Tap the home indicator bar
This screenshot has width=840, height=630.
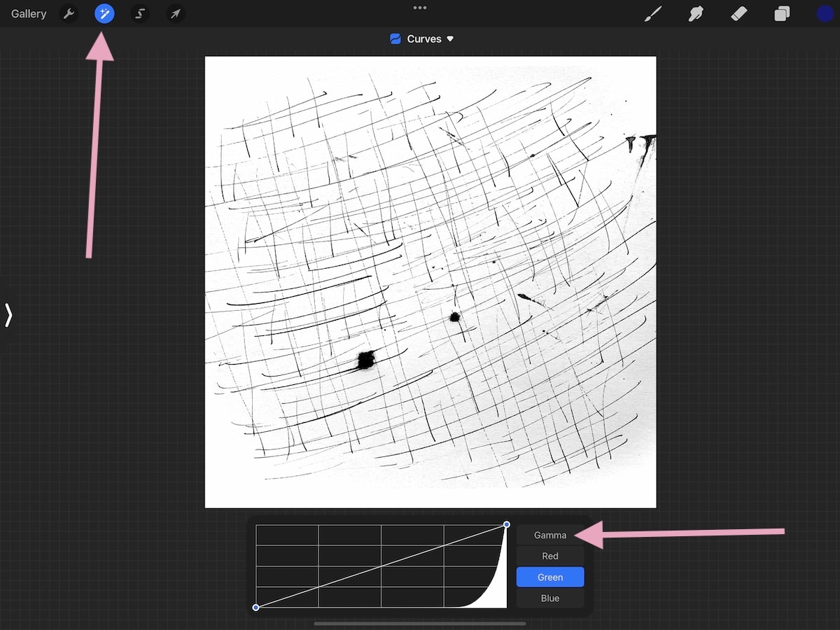(420, 623)
